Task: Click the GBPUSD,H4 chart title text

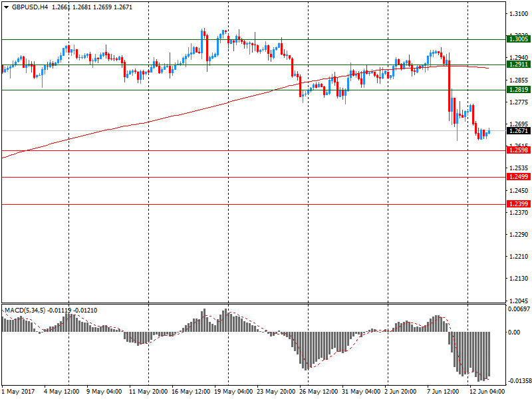Action: pos(30,7)
